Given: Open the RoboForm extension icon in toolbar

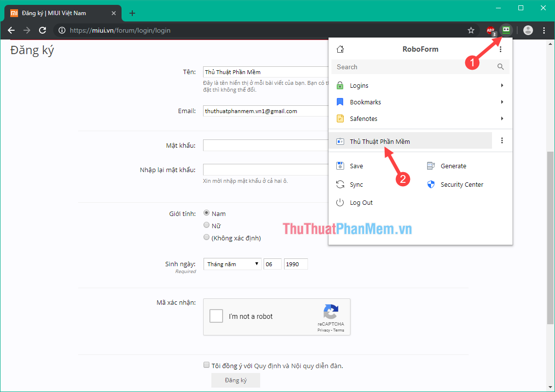Looking at the screenshot, I should 506,30.
